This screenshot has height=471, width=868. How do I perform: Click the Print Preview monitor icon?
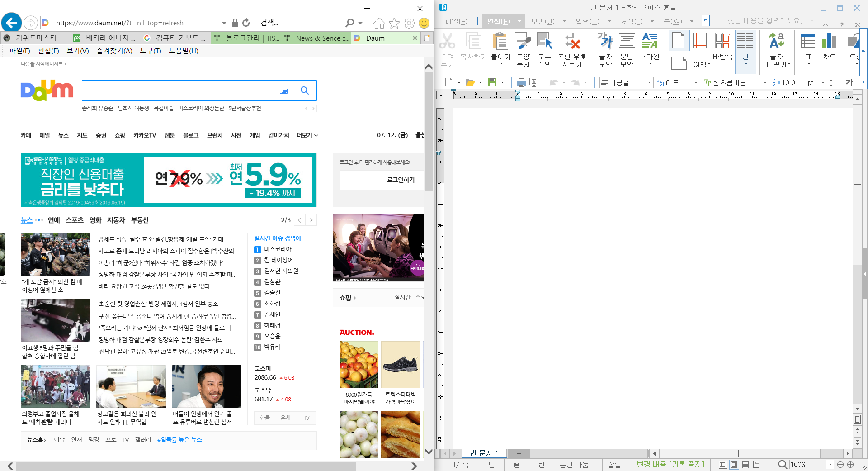point(534,82)
